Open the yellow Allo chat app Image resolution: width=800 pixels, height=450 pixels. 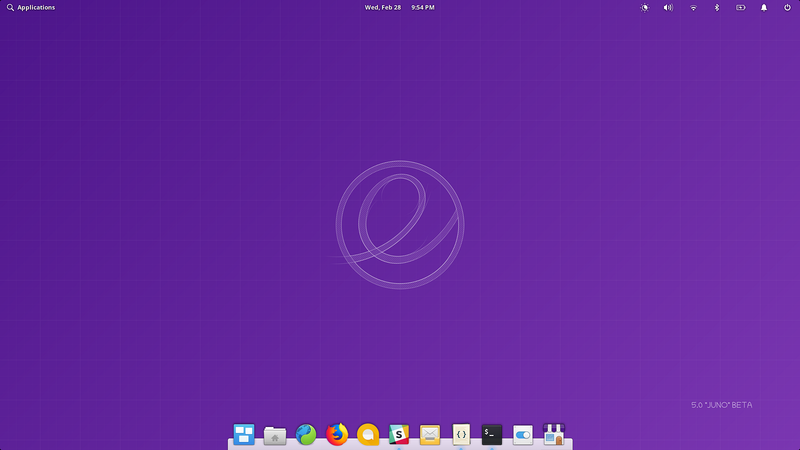coord(368,435)
